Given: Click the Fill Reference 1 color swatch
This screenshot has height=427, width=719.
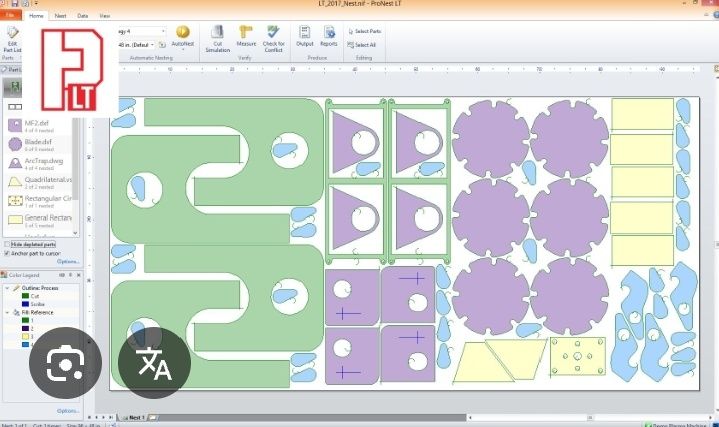Looking at the screenshot, I should click(25, 321).
